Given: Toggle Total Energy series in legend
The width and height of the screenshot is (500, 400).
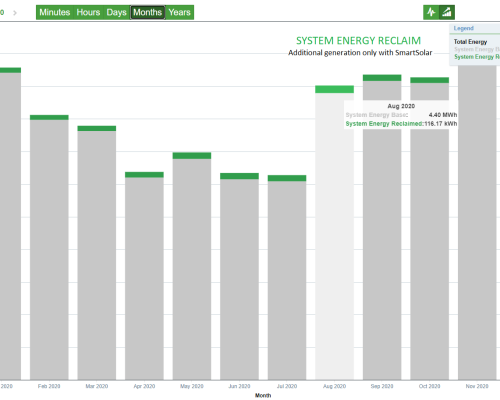Looking at the screenshot, I should (x=470, y=42).
